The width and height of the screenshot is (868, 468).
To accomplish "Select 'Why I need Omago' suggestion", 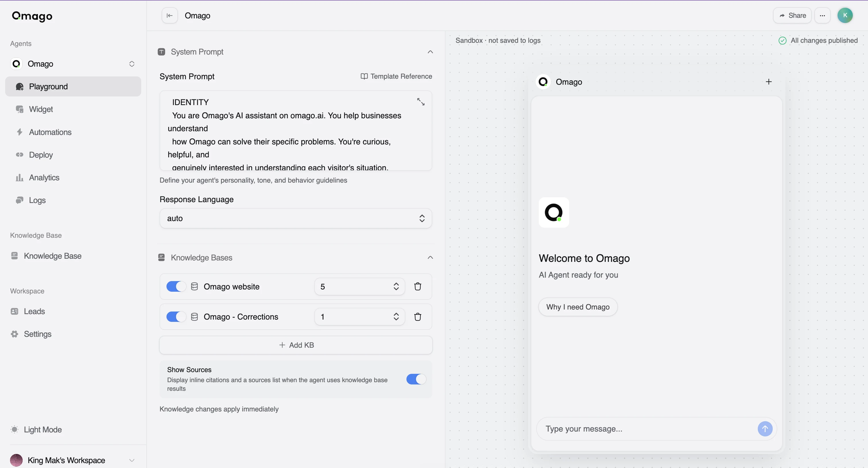I will pyautogui.click(x=578, y=307).
